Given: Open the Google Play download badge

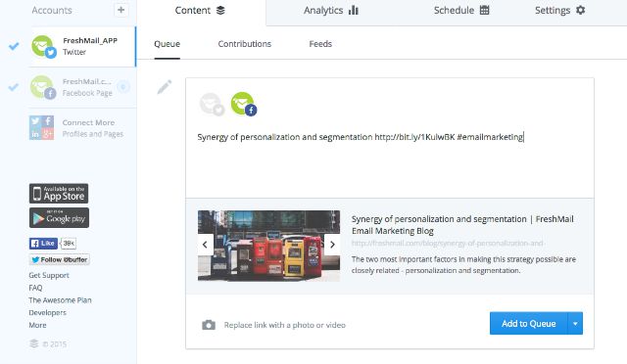Looking at the screenshot, I should coord(59,218).
